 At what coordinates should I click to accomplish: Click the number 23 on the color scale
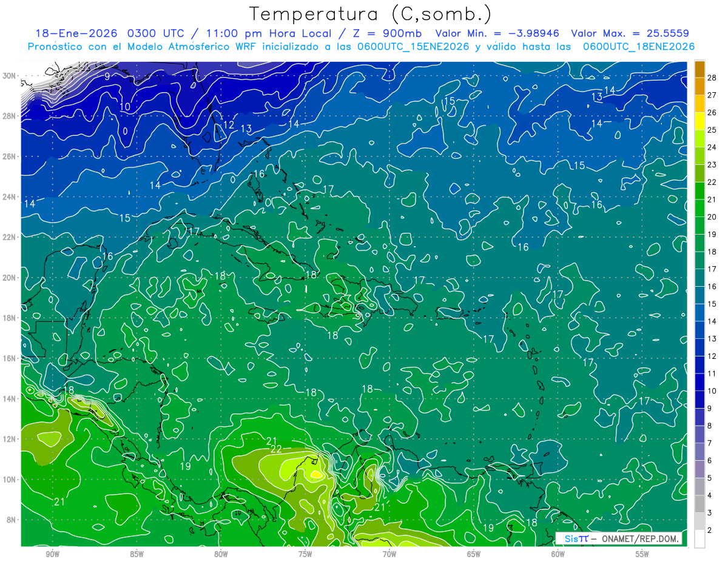point(712,164)
